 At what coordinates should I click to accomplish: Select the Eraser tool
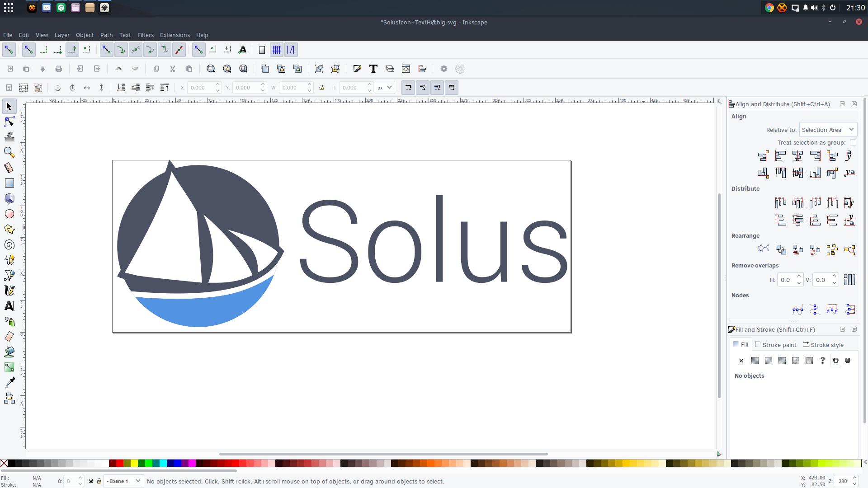9,337
